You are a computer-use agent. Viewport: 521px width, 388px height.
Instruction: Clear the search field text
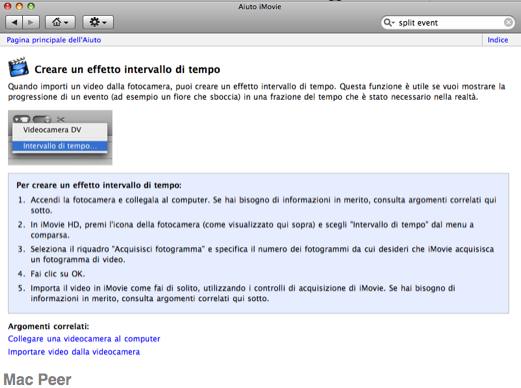click(x=508, y=23)
